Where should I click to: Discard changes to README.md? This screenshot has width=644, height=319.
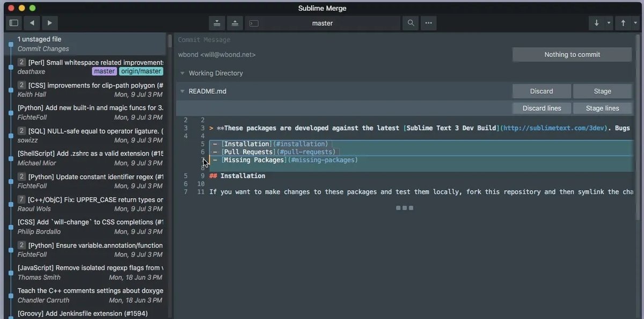click(541, 91)
